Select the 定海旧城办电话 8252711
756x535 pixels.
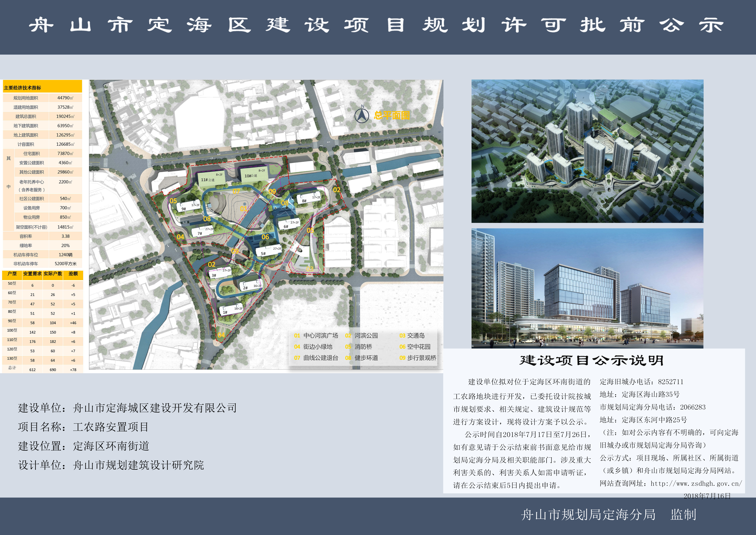point(641,382)
